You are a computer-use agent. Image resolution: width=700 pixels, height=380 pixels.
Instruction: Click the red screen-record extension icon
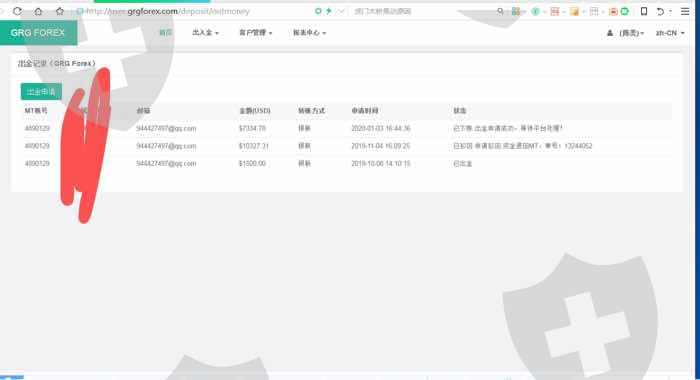[613, 12]
